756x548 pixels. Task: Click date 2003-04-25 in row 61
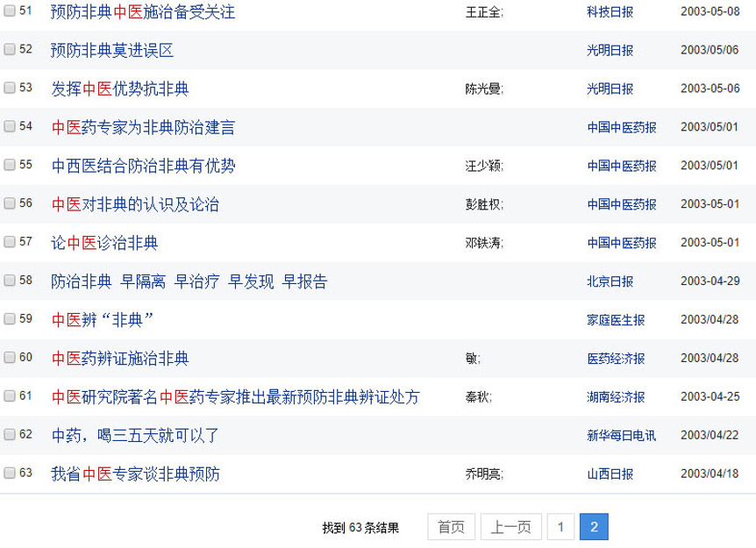(710, 396)
